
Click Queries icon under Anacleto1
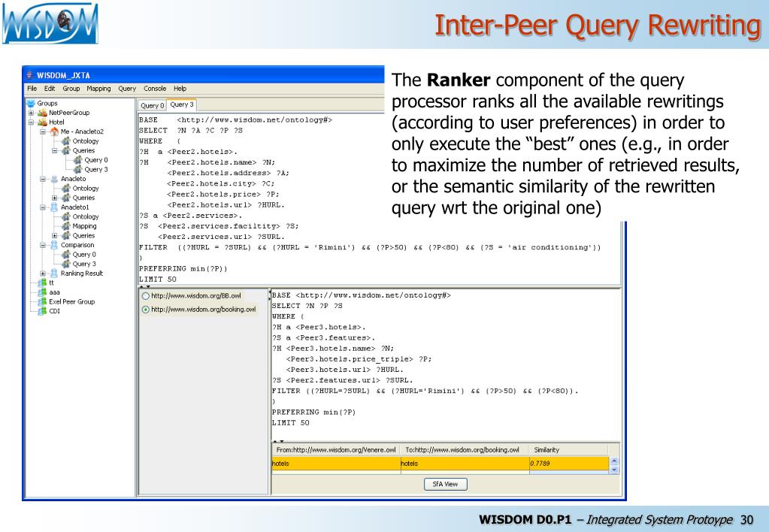tap(66, 235)
